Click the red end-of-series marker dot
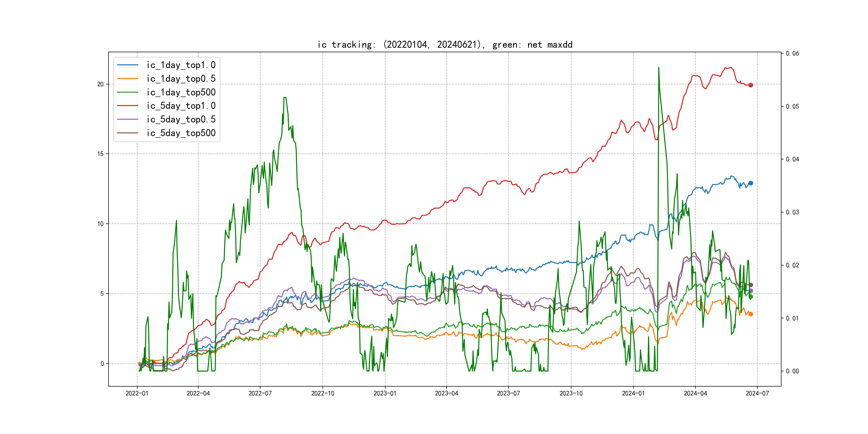 click(751, 85)
